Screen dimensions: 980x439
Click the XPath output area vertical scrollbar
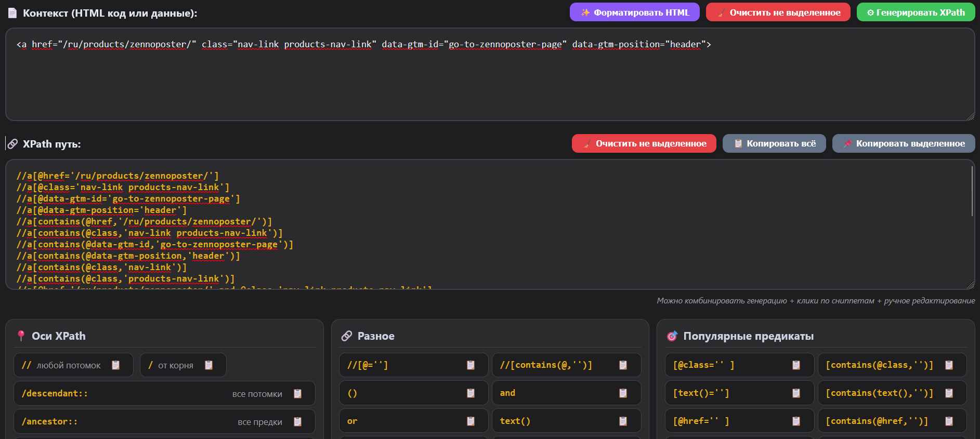971,191
